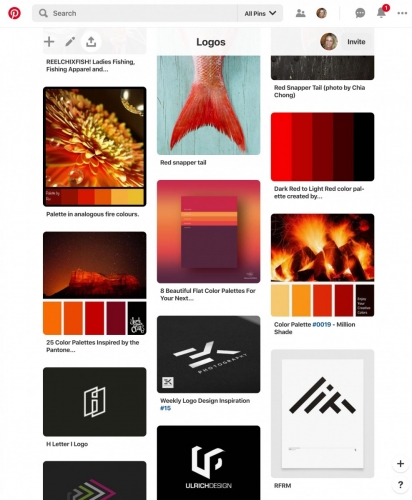View notifications bell icon
The image size is (412, 500).
(x=381, y=13)
